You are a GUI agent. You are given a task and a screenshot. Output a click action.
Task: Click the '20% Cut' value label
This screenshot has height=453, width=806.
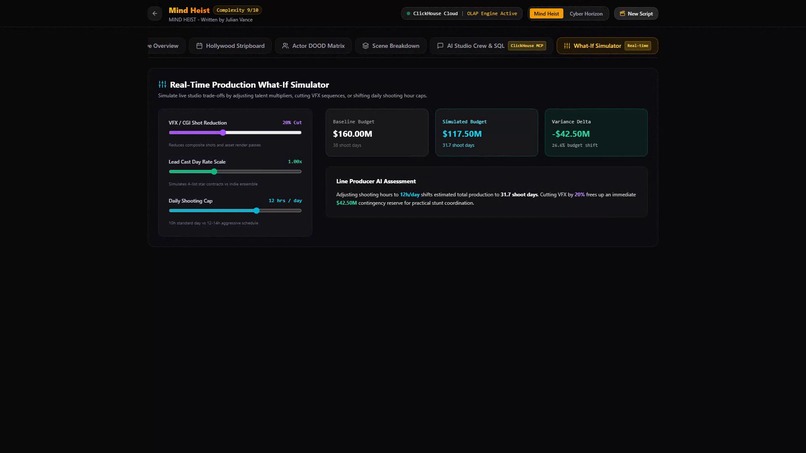point(292,122)
